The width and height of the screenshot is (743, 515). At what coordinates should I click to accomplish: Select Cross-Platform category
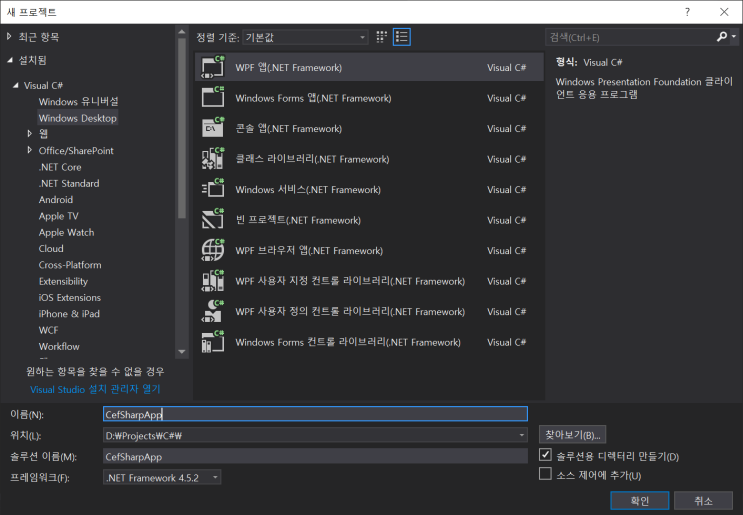[70, 265]
